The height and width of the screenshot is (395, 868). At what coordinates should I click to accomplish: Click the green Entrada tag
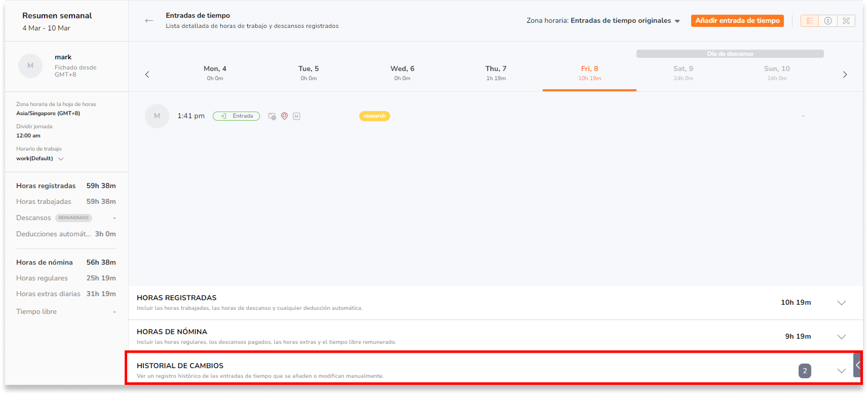[x=236, y=116]
